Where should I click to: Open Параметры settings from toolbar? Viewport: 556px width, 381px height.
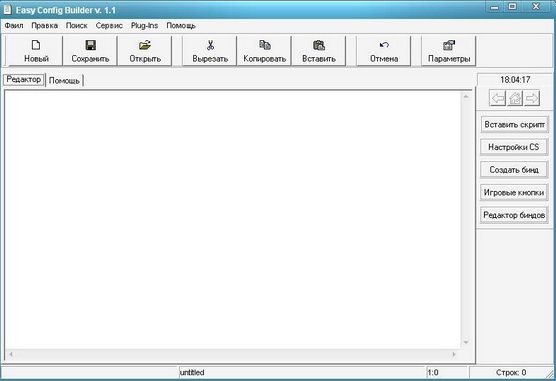[x=449, y=51]
